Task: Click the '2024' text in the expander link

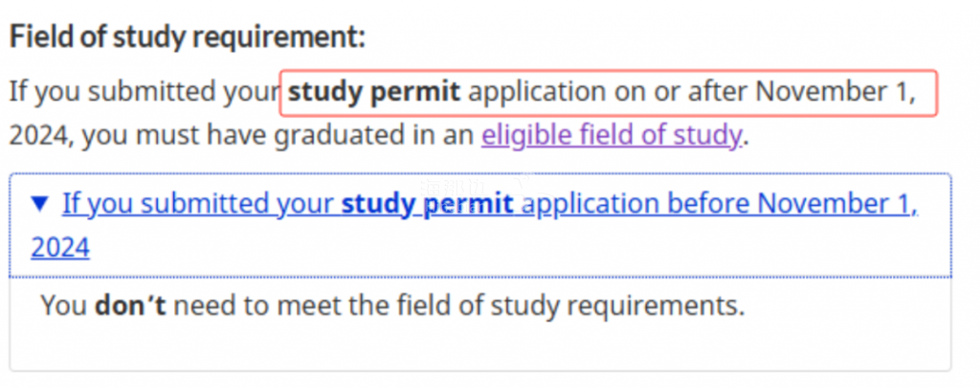Action: pos(60,248)
